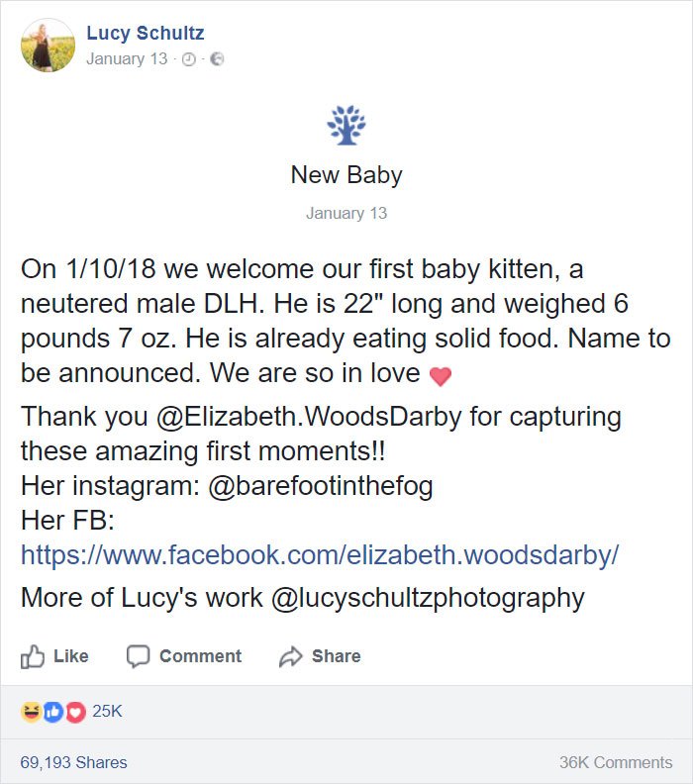The image size is (693, 784).
Task: Expand the 36K Comments
Action: coord(615,762)
